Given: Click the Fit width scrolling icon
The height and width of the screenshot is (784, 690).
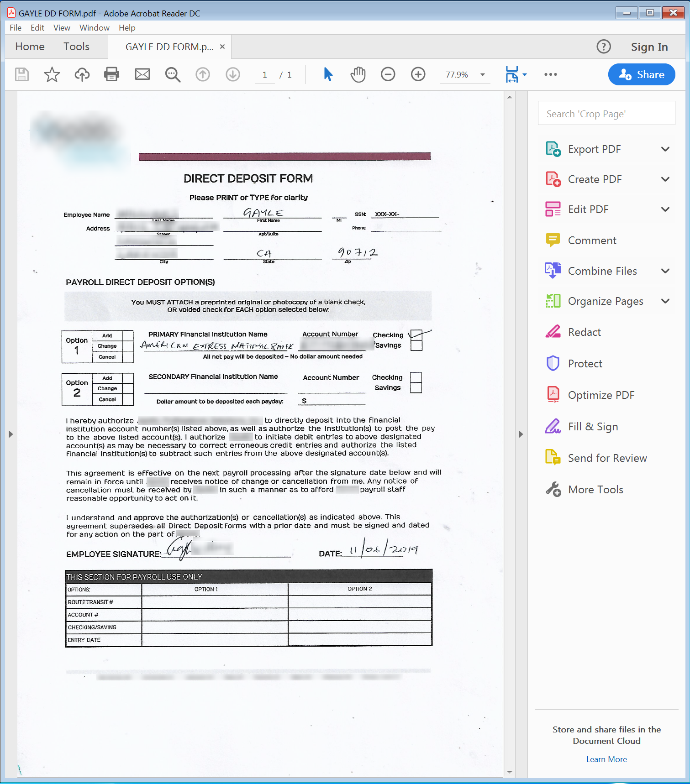Looking at the screenshot, I should coord(512,74).
